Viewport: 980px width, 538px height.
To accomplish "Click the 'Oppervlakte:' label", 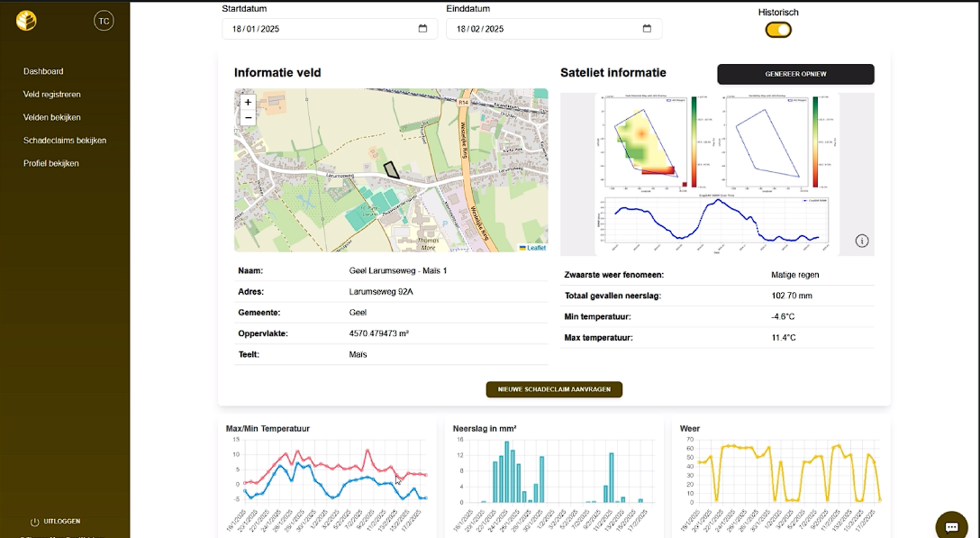I will [x=263, y=333].
